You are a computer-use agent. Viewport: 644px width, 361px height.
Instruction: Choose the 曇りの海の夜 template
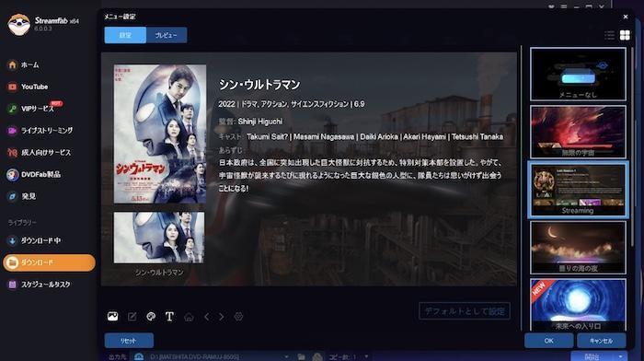[578, 248]
